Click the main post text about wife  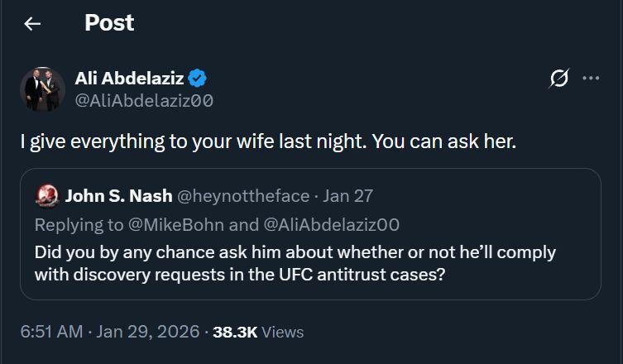(268, 141)
